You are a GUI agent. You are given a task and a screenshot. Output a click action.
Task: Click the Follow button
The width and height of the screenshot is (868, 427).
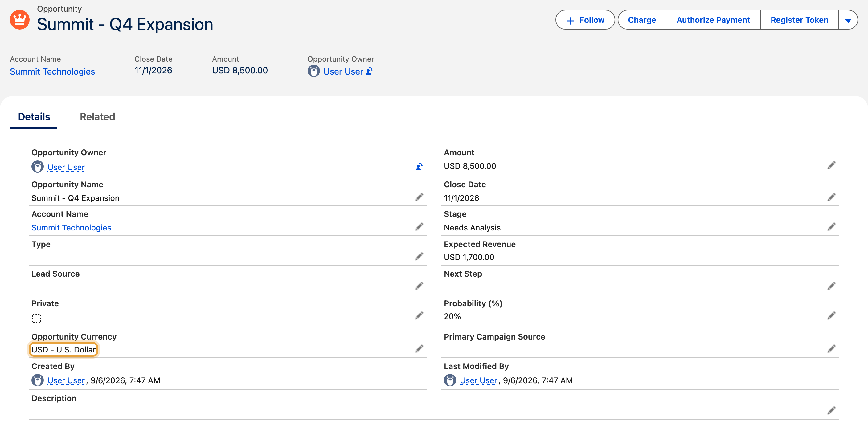(x=585, y=20)
